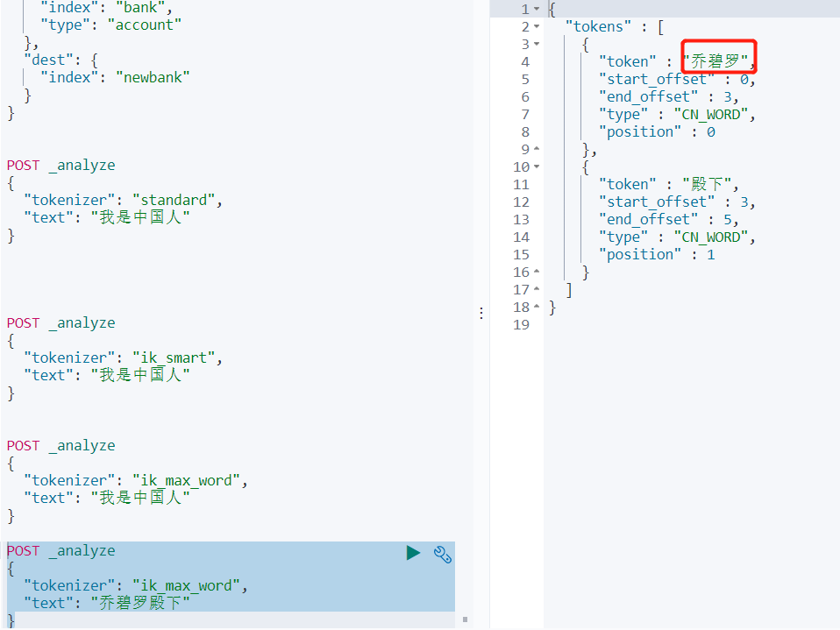Click the first "CN_WORD" type value on line 7
Screen dimensions: 840x630
711,115
